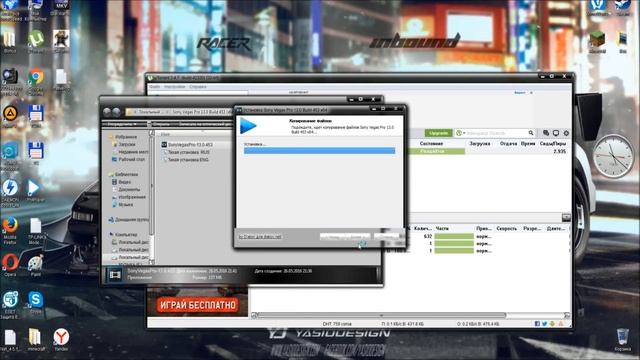Click the installer progress bar
Image resolution: width=640 pixels, height=360 pixels.
coord(319,151)
